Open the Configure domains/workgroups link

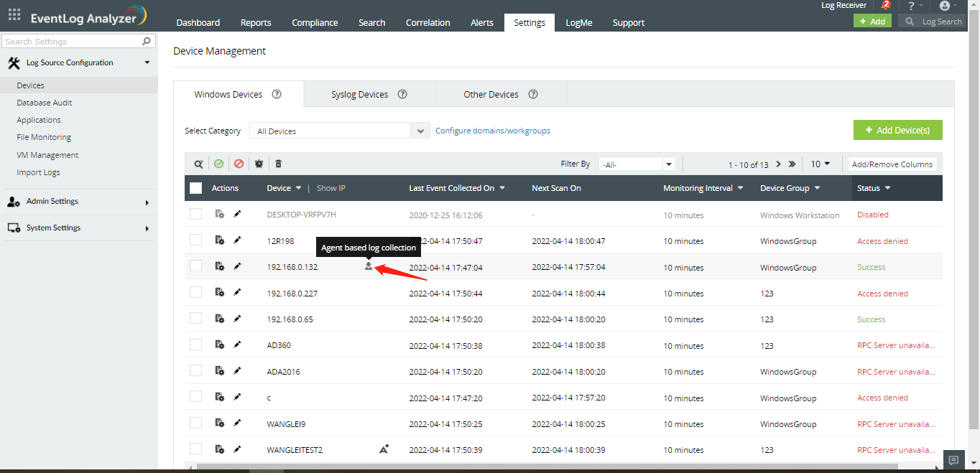coord(493,131)
